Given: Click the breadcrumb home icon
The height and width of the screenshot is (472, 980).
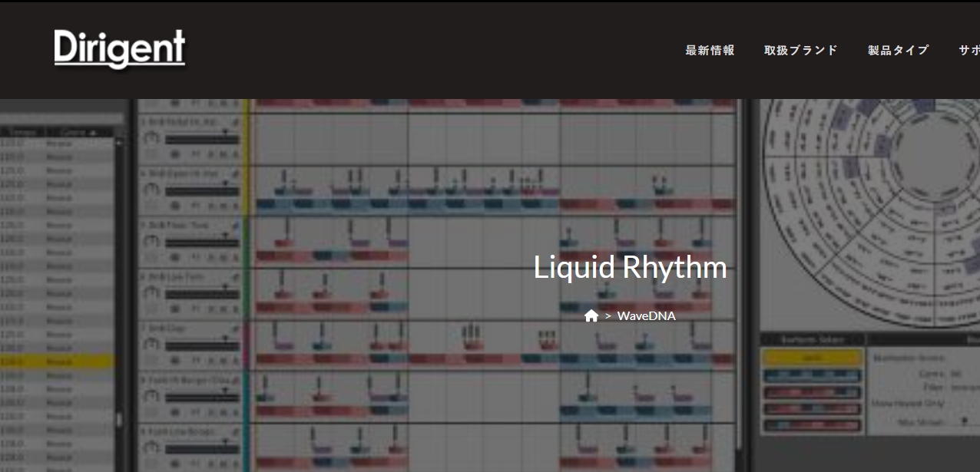Looking at the screenshot, I should coord(591,315).
